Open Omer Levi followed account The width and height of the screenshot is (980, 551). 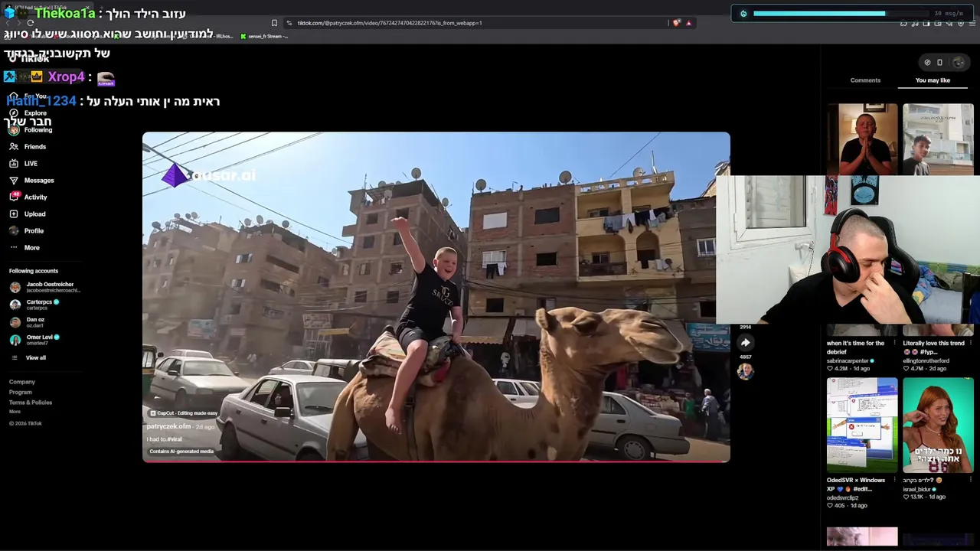click(34, 340)
